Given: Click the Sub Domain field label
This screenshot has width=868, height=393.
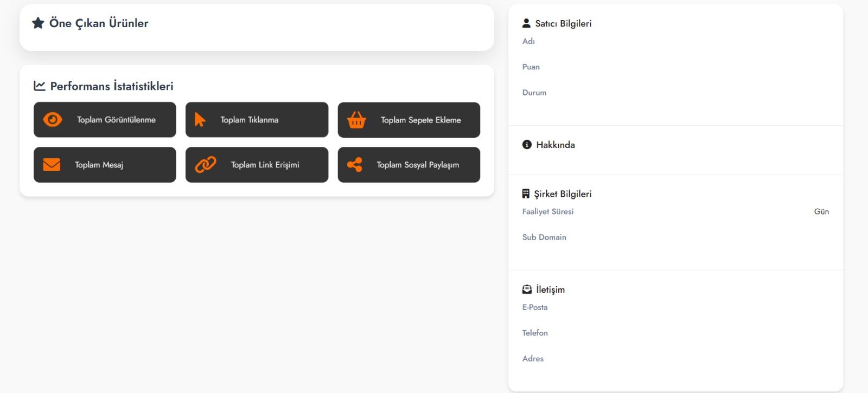Looking at the screenshot, I should tap(544, 237).
